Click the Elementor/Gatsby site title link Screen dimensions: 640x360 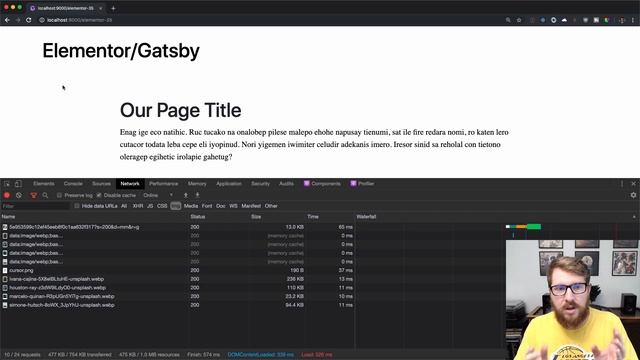121,51
